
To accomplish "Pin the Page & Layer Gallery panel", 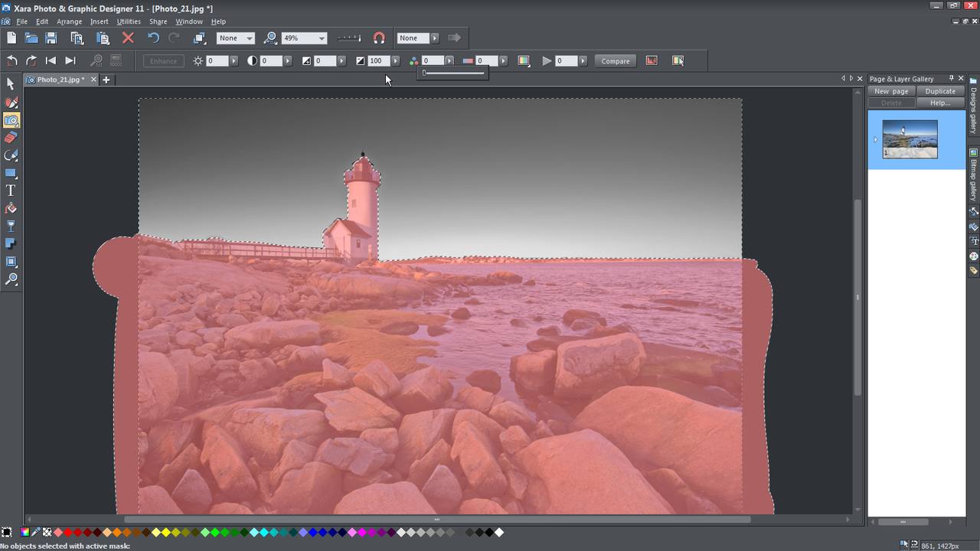I will point(952,78).
